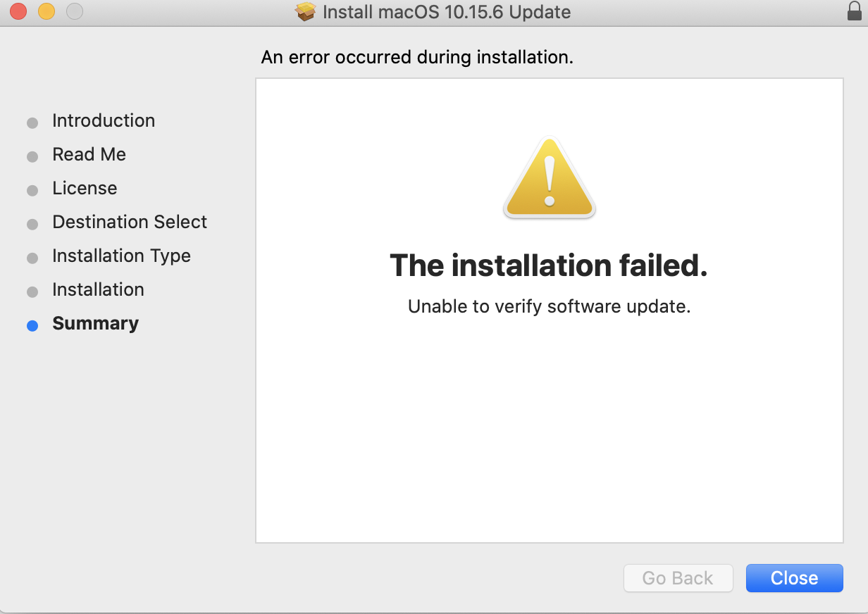The image size is (868, 614).
Task: Select the Installation Type step
Action: 121,256
